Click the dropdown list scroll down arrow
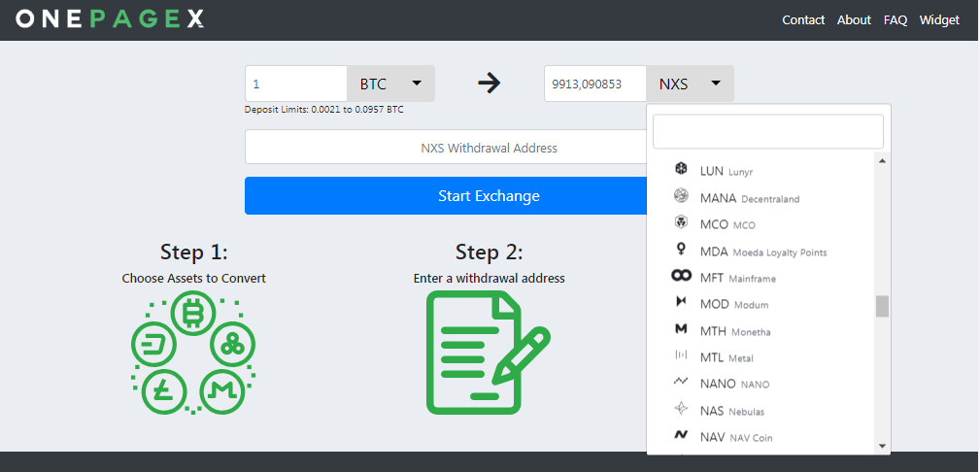The image size is (980, 472). [x=882, y=446]
